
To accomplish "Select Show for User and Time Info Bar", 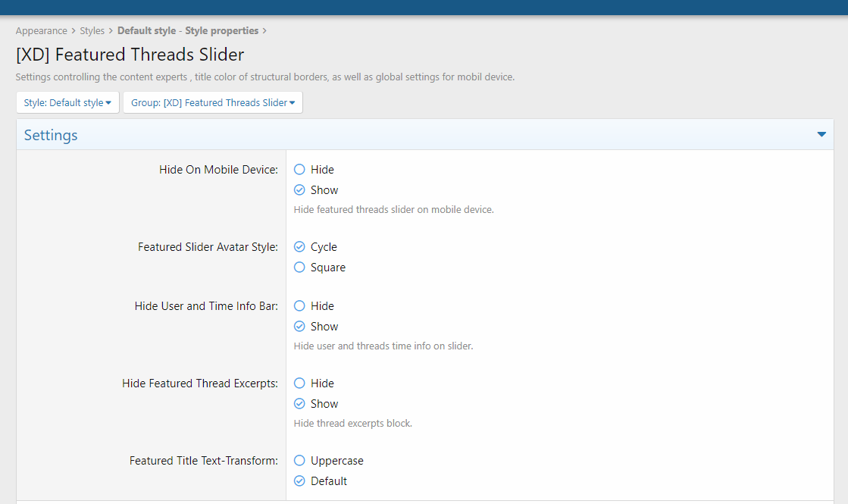I will [299, 327].
